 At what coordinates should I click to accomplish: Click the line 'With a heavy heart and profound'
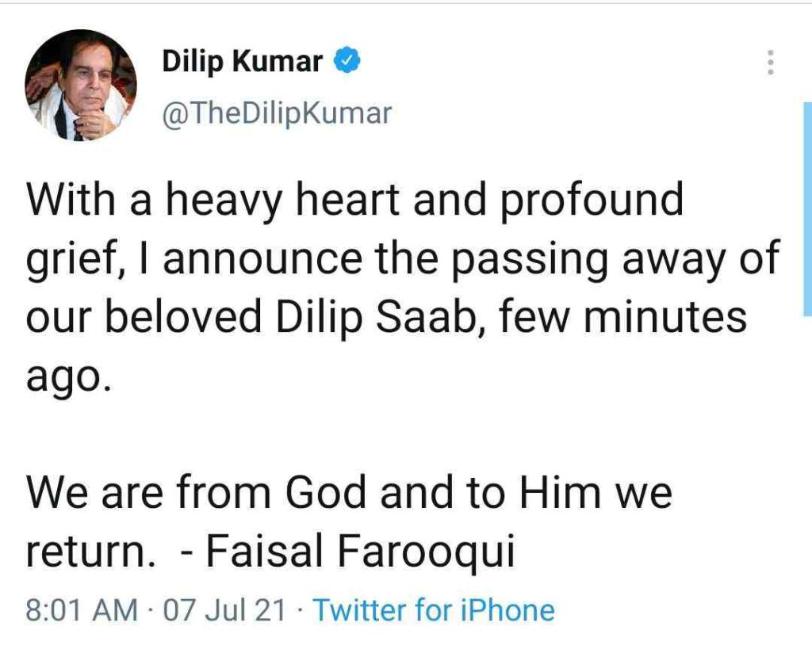click(x=354, y=200)
